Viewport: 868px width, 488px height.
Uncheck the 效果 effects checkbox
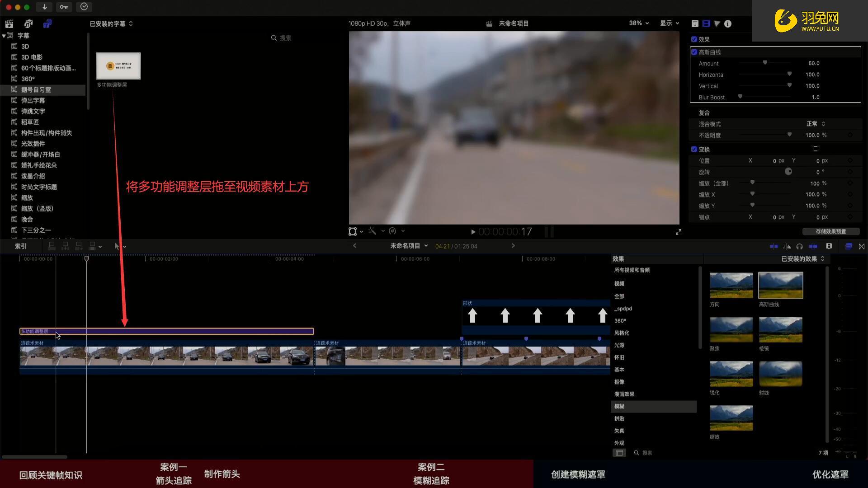pos(694,39)
